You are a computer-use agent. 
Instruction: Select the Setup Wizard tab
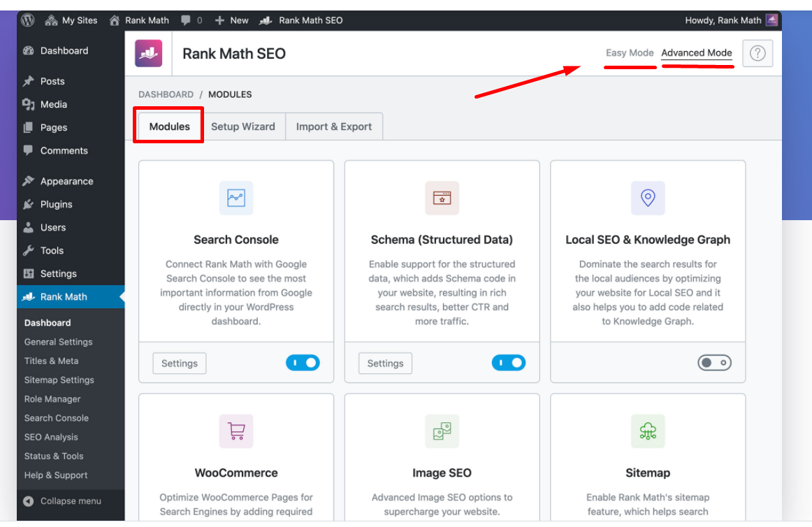[243, 127]
